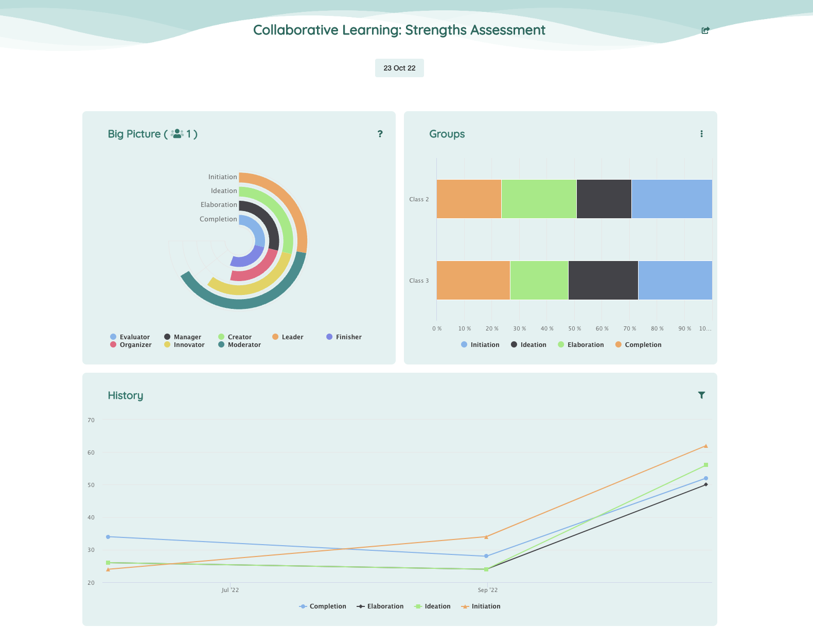
Task: Click Class 3 green Elaboration bar segment
Action: point(539,280)
